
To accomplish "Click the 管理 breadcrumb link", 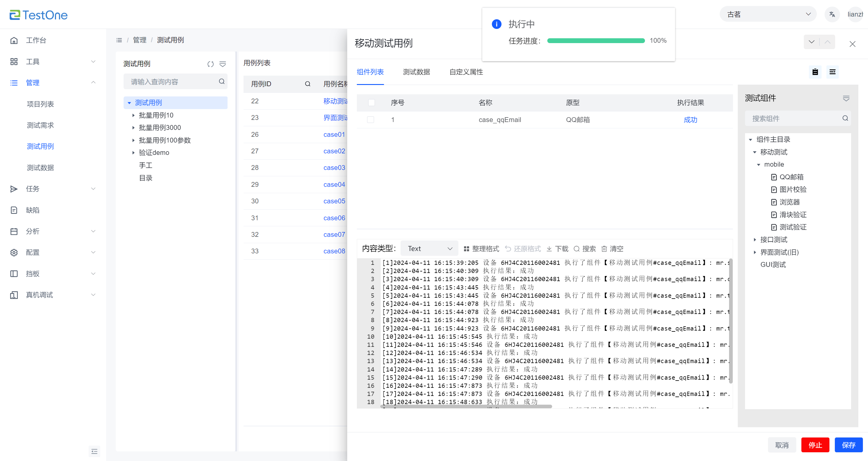I will pos(140,40).
